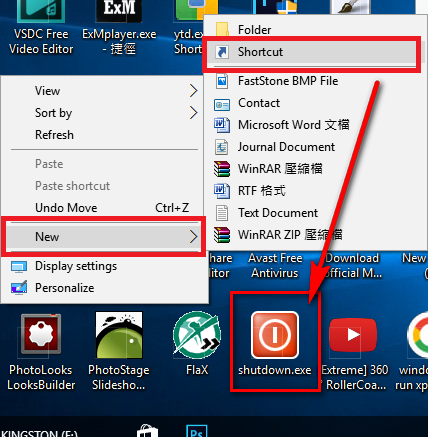The height and width of the screenshot is (437, 428).
Task: Click the Display settings monitor icon
Action: (x=19, y=267)
